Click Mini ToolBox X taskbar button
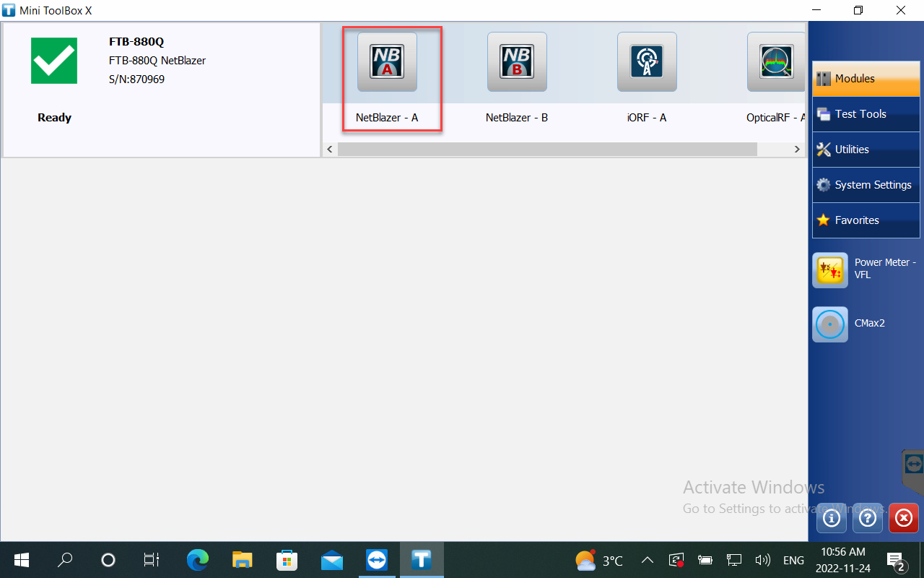Viewport: 924px width, 578px height. [x=422, y=560]
